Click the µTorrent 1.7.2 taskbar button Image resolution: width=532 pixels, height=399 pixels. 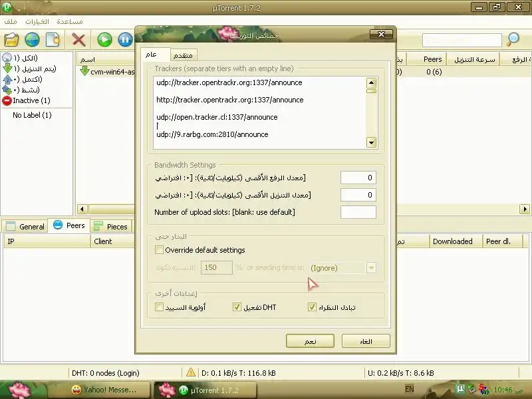pos(205,390)
